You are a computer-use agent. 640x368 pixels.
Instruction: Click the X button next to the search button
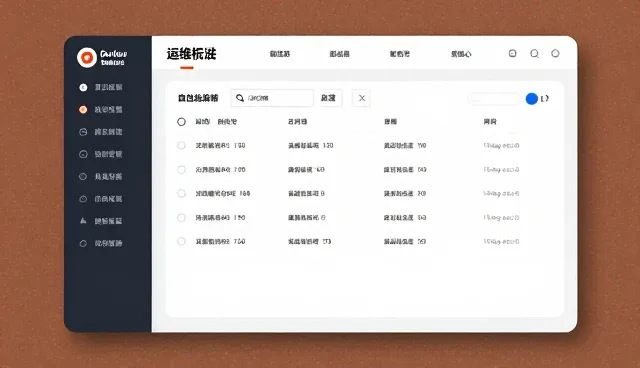pos(362,98)
